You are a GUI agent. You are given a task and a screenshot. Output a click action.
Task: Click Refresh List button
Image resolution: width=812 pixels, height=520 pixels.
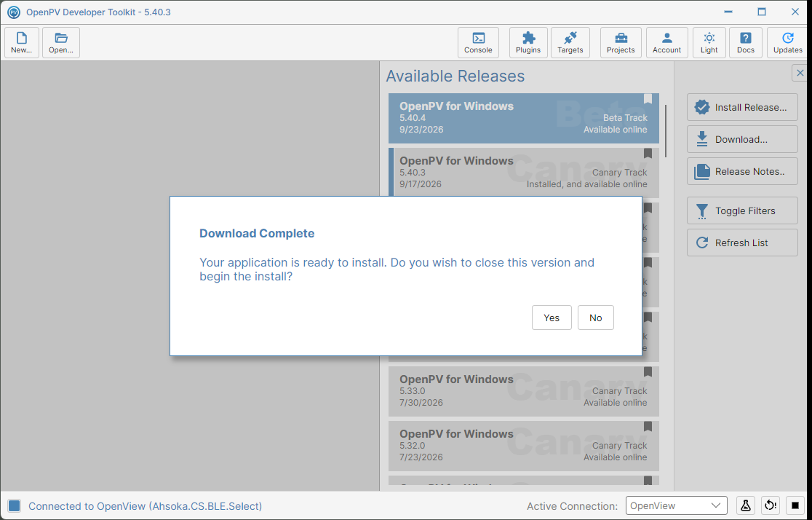[742, 243]
